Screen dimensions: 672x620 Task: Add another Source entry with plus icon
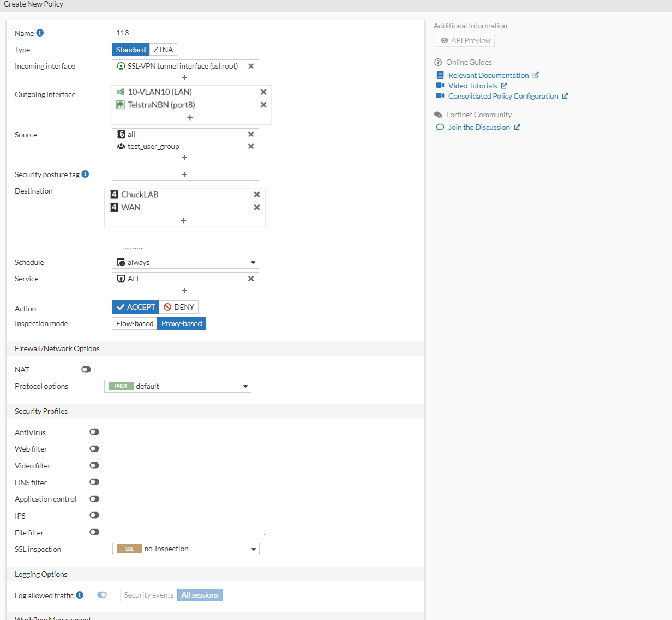(185, 158)
